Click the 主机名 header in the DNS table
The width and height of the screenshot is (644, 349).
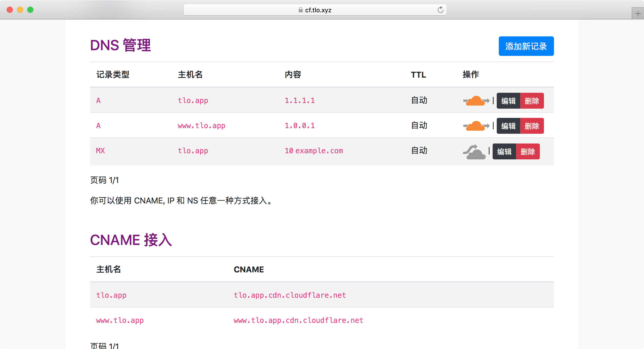[190, 75]
